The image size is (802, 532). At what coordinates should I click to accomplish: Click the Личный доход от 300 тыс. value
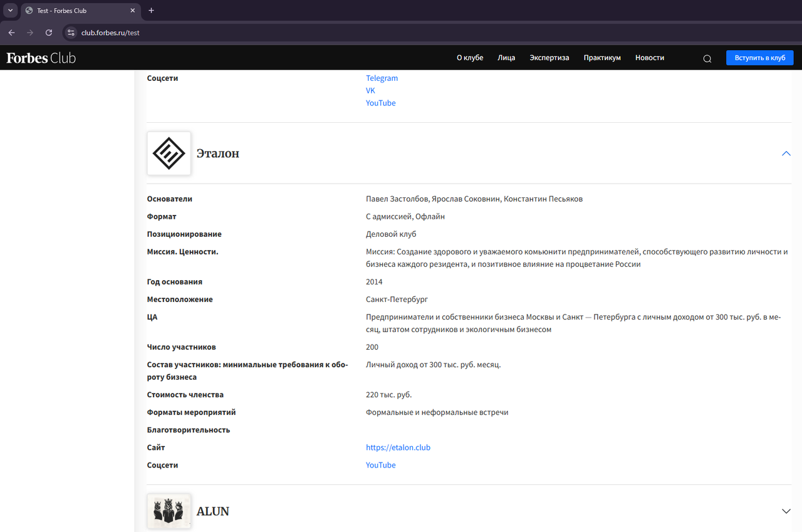point(434,365)
